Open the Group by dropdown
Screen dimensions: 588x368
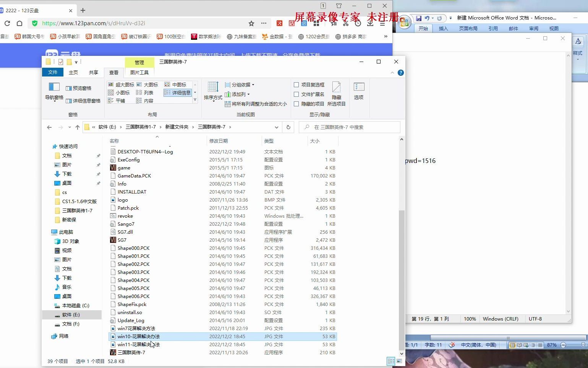click(240, 85)
